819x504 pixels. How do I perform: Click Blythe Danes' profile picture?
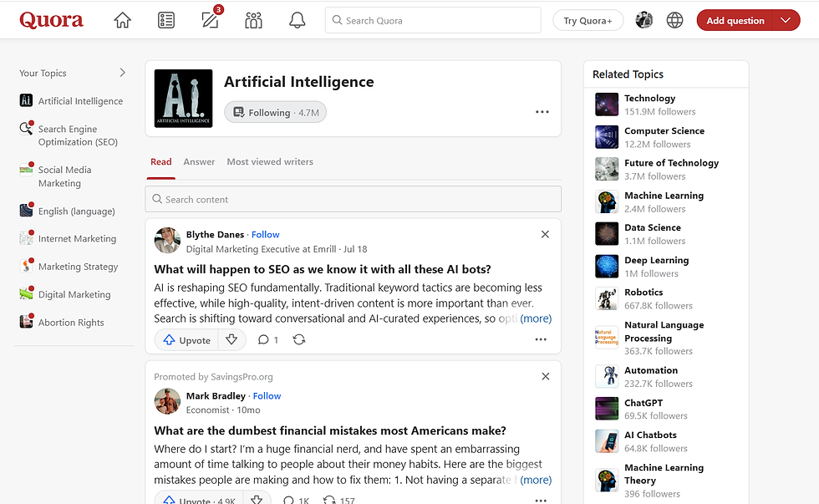167,240
